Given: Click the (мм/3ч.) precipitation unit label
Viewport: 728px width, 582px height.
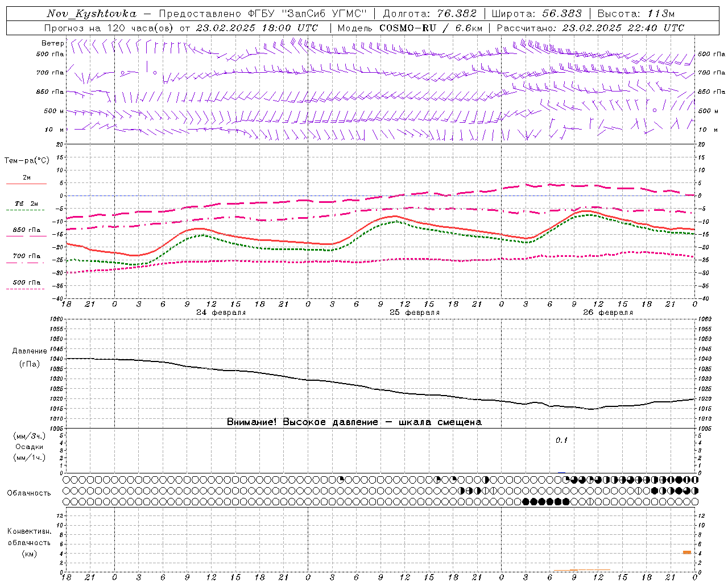Looking at the screenshot, I should click(29, 436).
